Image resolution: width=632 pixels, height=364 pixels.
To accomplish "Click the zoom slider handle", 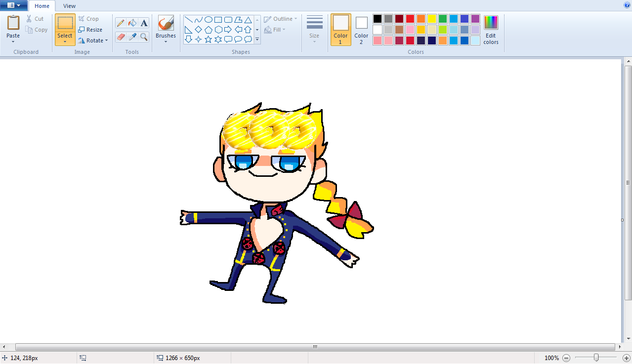I will 596,358.
